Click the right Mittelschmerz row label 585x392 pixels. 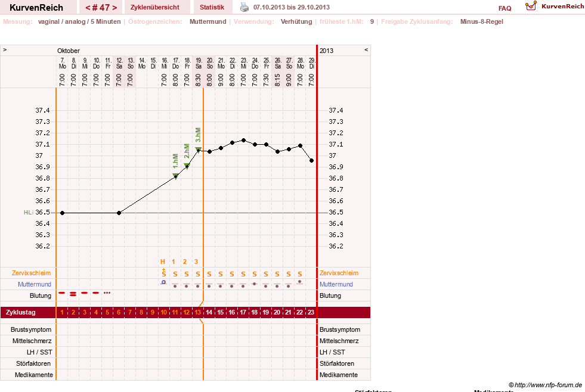pyautogui.click(x=339, y=341)
